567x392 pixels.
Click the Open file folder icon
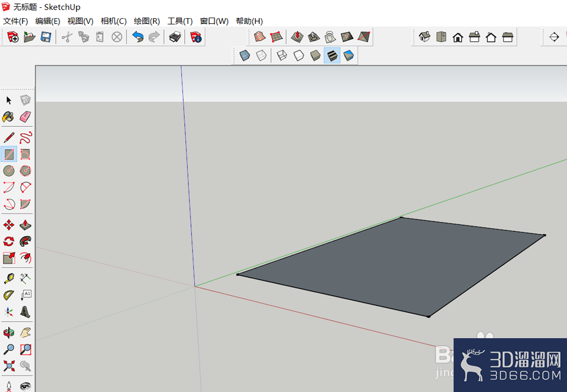pos(29,37)
